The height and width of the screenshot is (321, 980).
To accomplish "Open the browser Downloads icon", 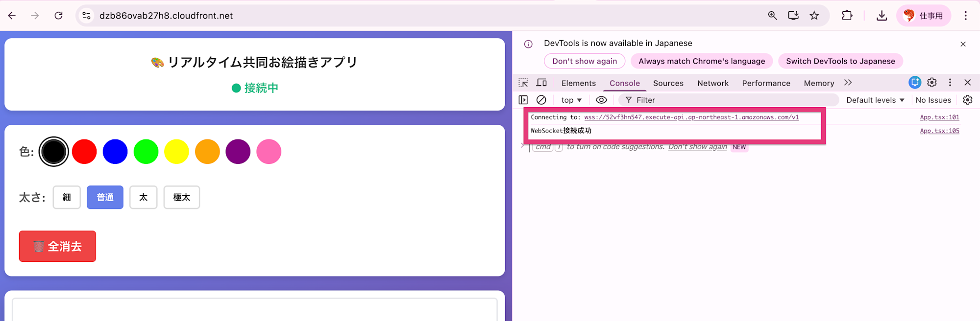I will [x=882, y=16].
